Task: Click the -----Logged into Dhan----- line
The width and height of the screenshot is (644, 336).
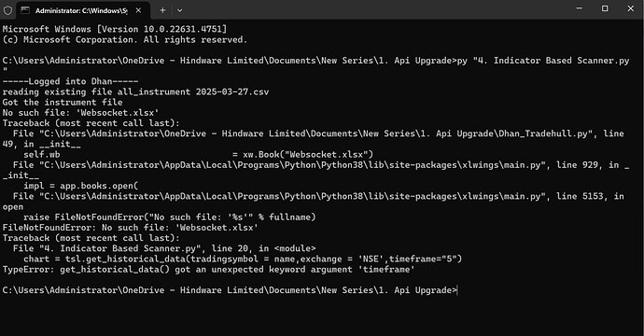Action: pyautogui.click(x=70, y=81)
